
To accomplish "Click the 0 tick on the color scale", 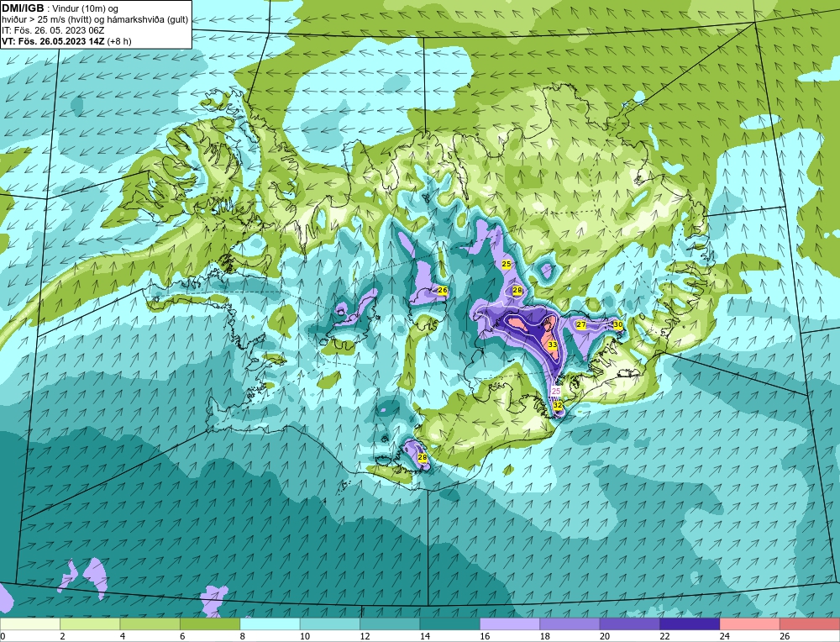I will tap(3, 636).
